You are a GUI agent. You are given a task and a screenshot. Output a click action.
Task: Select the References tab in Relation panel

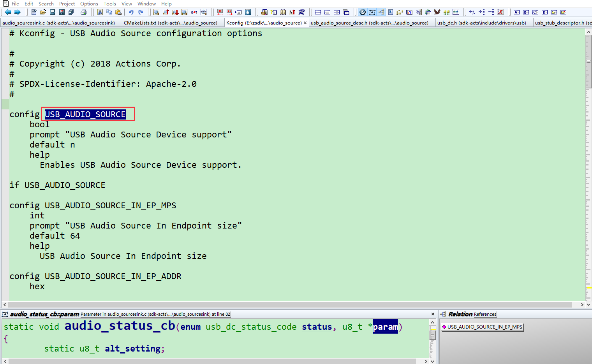point(485,314)
